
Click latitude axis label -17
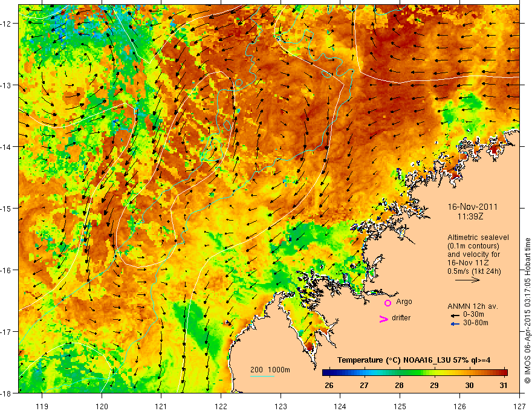click(7, 331)
